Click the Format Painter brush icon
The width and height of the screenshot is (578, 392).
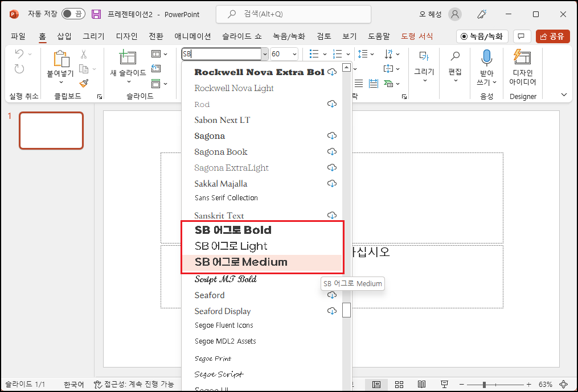coord(84,83)
